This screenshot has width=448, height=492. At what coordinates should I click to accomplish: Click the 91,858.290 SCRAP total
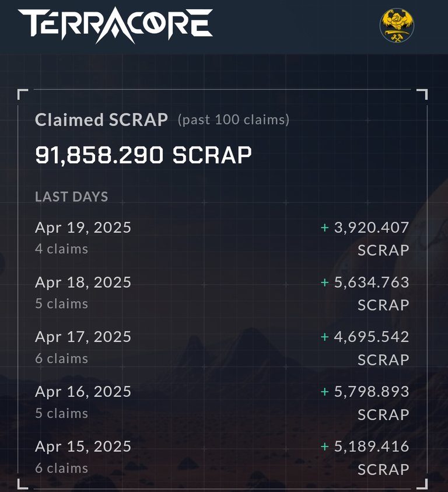143,155
